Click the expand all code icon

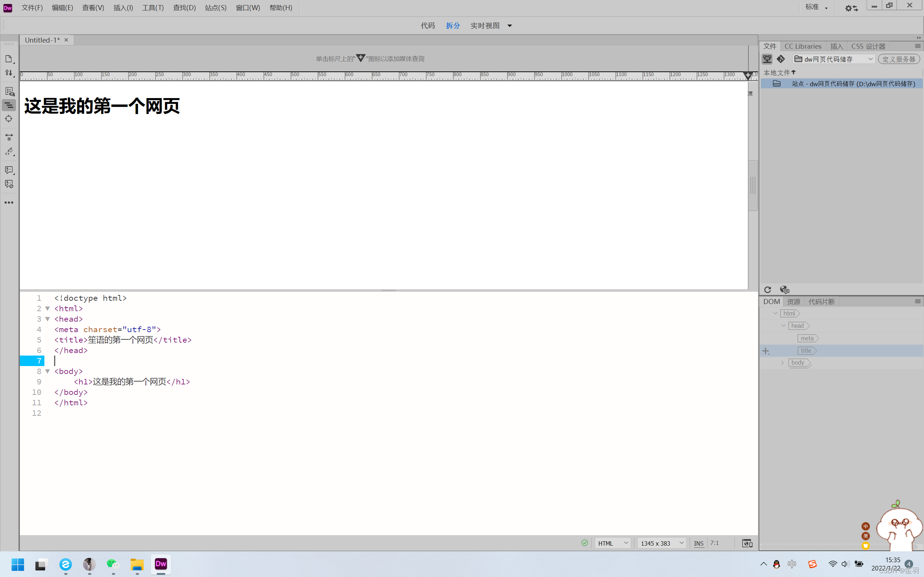click(x=9, y=137)
